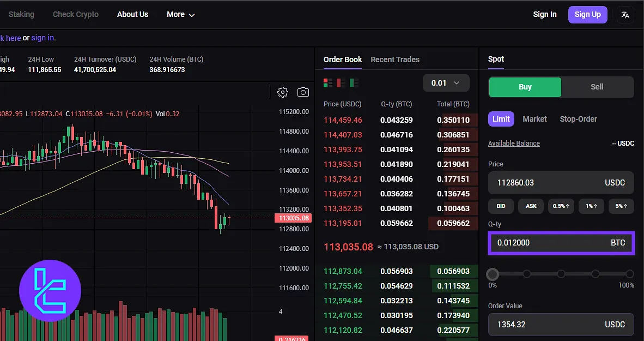
Task: Open the 0.01 price grouping dropdown
Action: tap(446, 82)
